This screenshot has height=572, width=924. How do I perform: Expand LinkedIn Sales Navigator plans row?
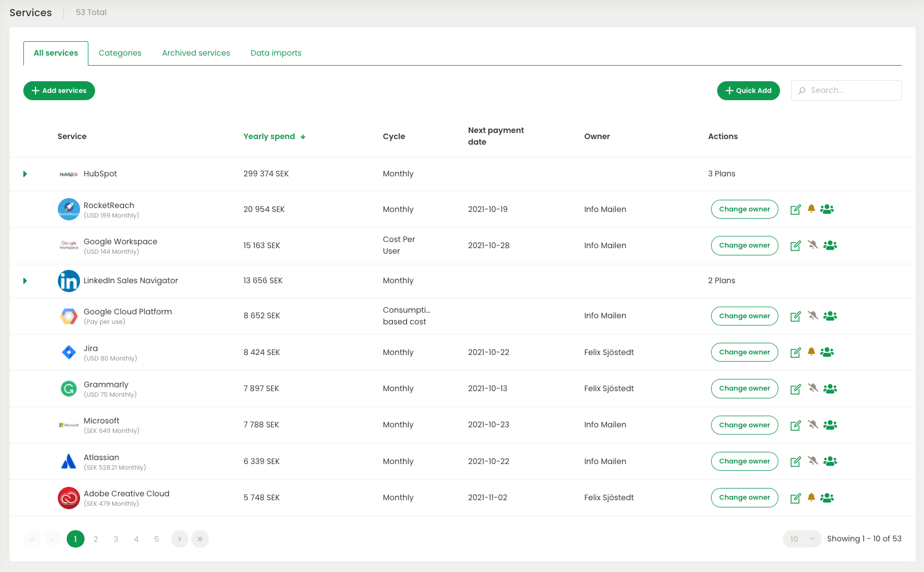tap(25, 281)
